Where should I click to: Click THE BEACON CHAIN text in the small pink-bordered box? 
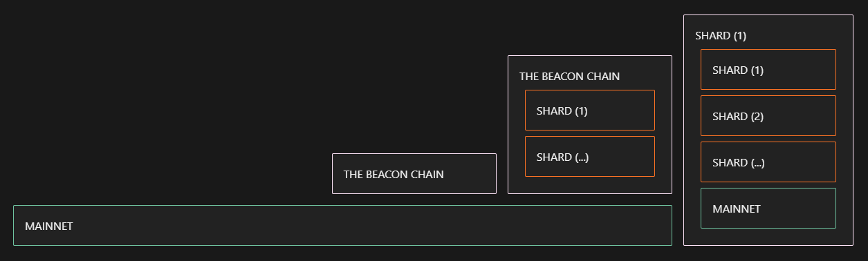(x=394, y=174)
